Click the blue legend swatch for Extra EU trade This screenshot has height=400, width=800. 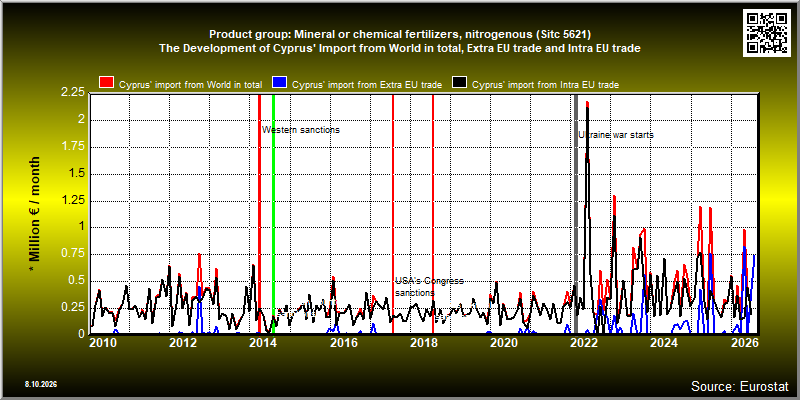pos(280,84)
